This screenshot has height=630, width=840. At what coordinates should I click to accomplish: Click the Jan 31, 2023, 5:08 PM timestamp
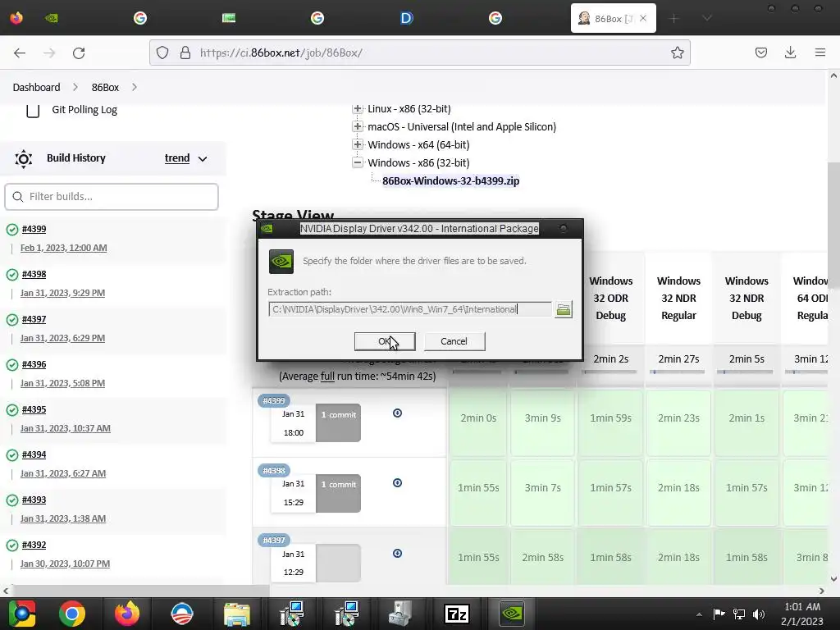coord(62,384)
